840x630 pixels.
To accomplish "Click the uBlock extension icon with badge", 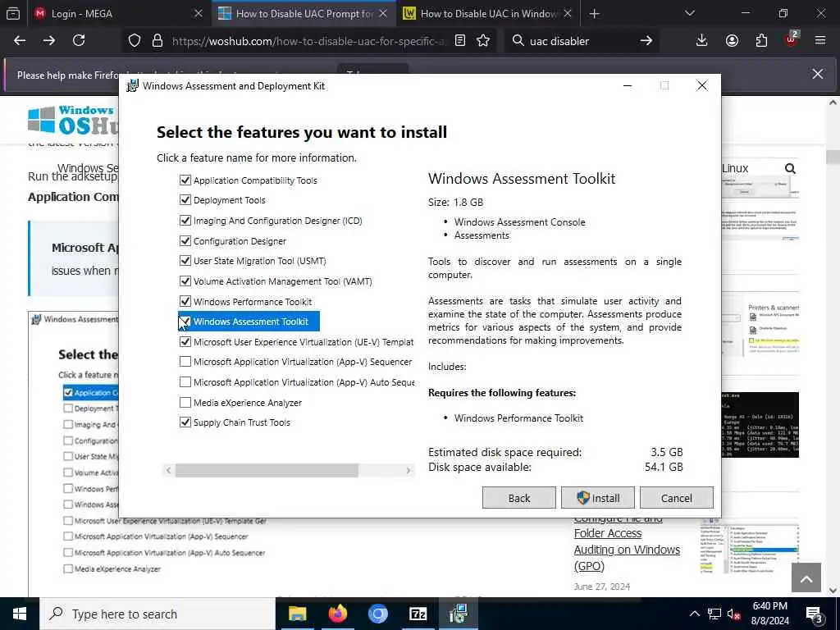I will click(x=792, y=39).
